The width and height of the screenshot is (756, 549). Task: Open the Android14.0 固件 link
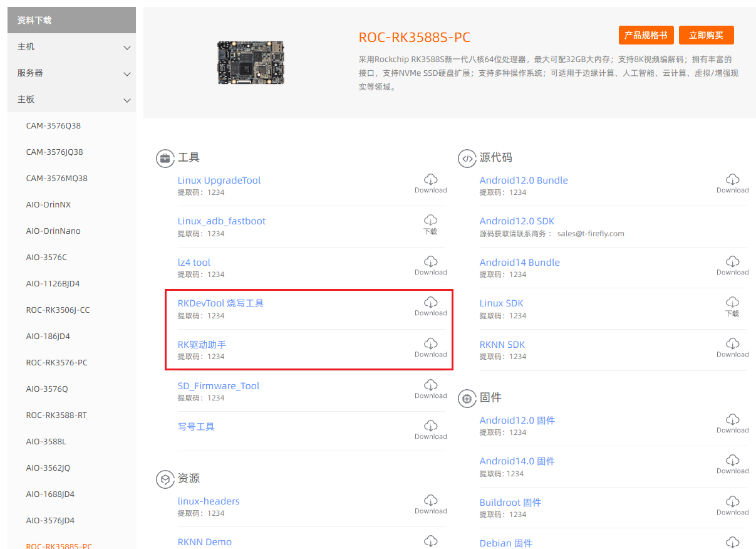click(x=517, y=461)
